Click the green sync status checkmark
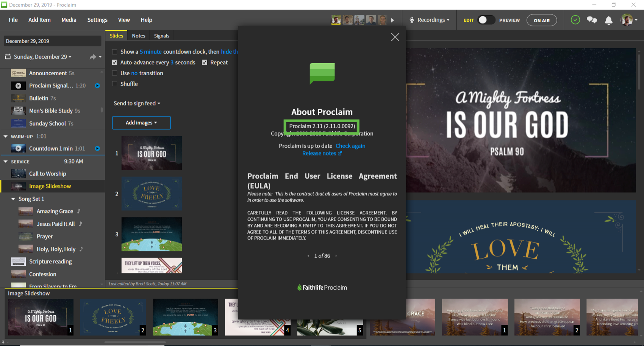 [575, 20]
